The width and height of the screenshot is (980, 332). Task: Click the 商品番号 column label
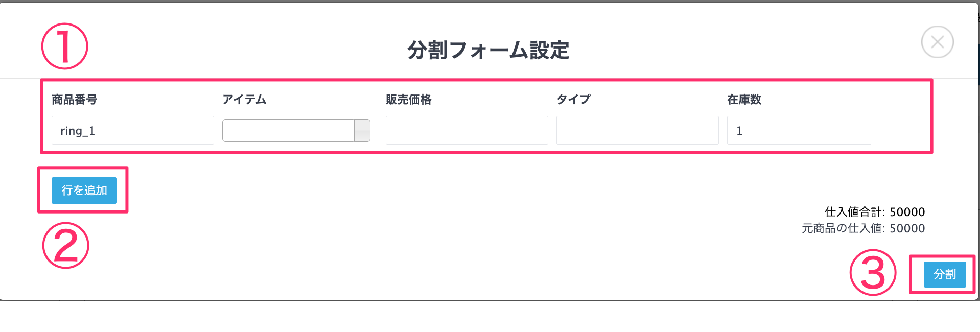click(x=74, y=100)
